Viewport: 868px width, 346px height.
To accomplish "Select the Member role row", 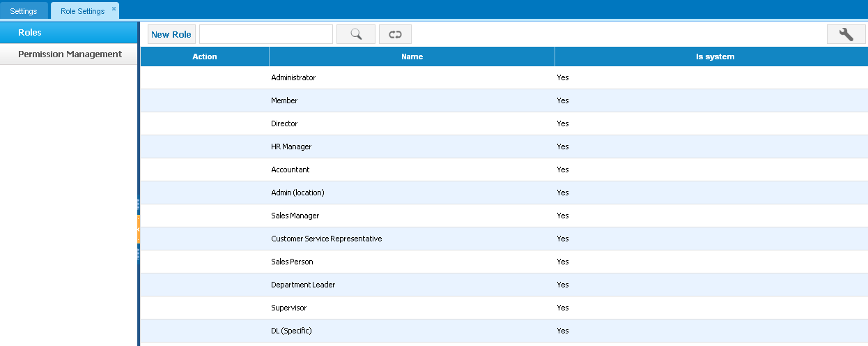I will point(504,100).
